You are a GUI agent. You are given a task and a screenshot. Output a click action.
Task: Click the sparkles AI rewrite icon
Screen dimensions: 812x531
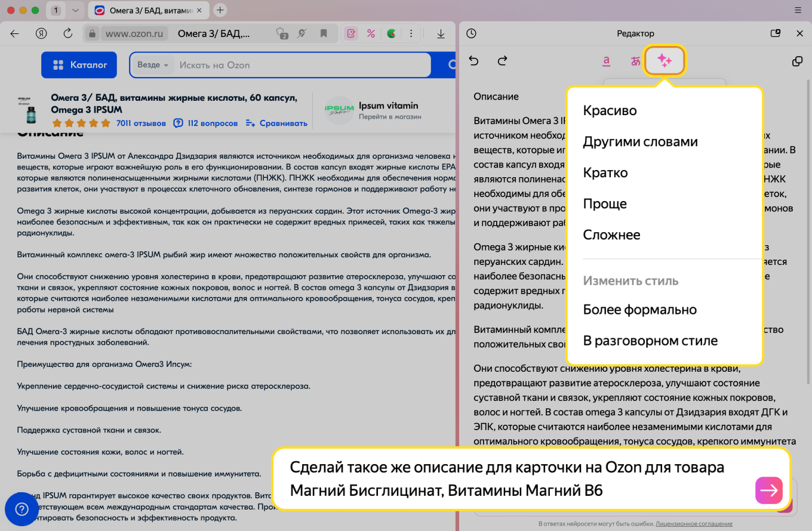(665, 60)
